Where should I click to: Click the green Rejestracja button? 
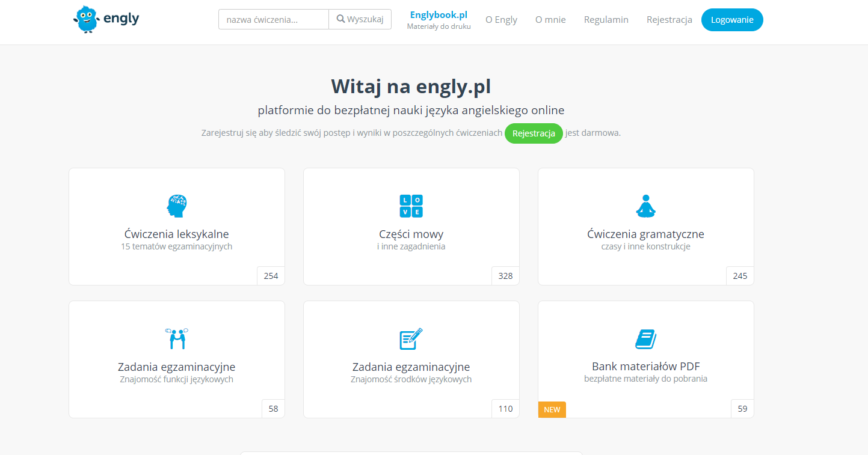coord(534,133)
